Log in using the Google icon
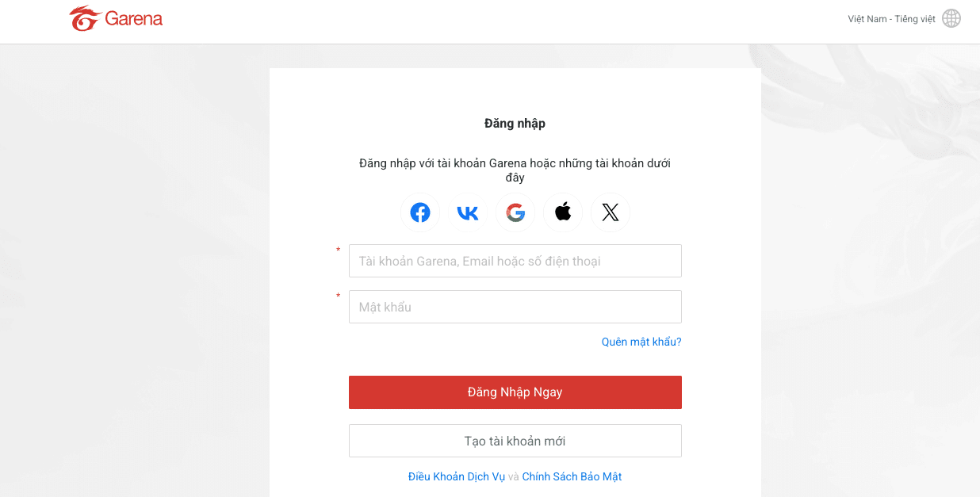980x497 pixels. 515,212
